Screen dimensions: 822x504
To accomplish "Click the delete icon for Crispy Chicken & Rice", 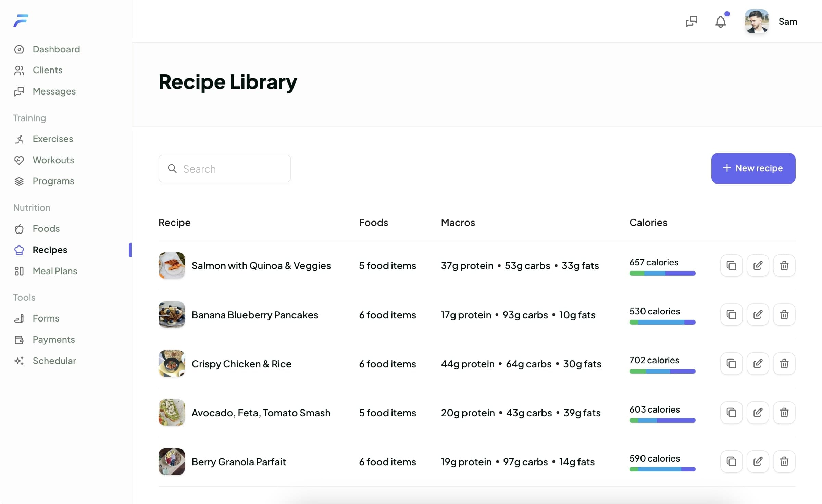I will pyautogui.click(x=784, y=363).
